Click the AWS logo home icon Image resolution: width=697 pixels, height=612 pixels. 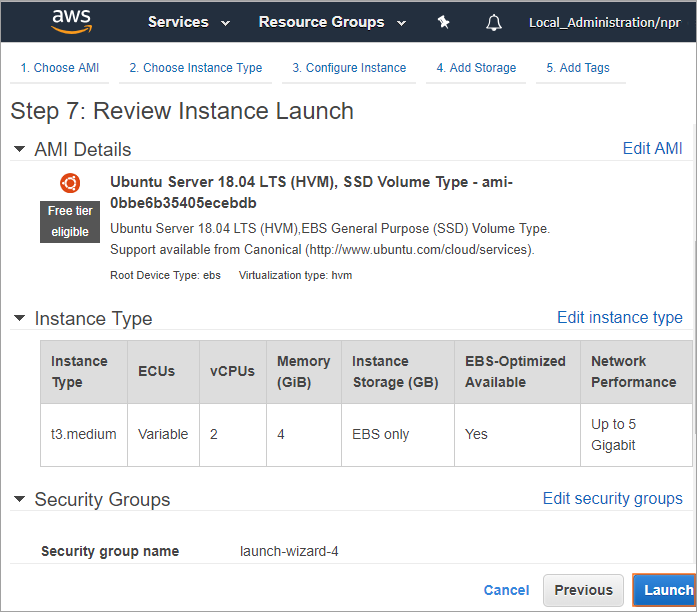(x=71, y=22)
